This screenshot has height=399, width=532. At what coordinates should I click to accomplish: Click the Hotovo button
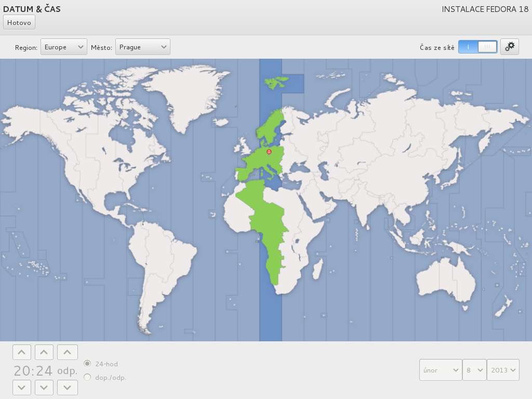pos(19,22)
